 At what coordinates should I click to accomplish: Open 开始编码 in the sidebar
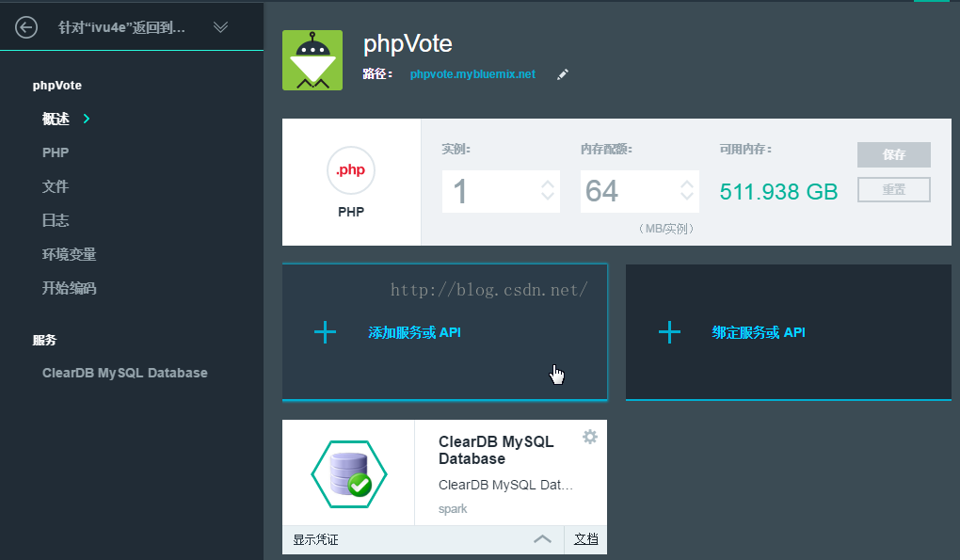[70, 288]
